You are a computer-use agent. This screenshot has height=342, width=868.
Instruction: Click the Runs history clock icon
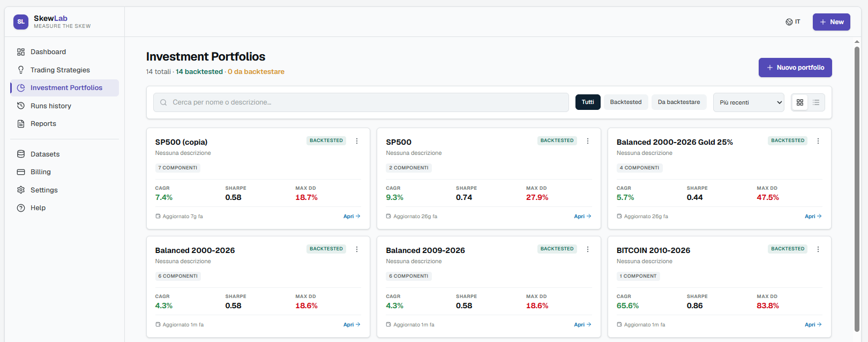click(21, 106)
